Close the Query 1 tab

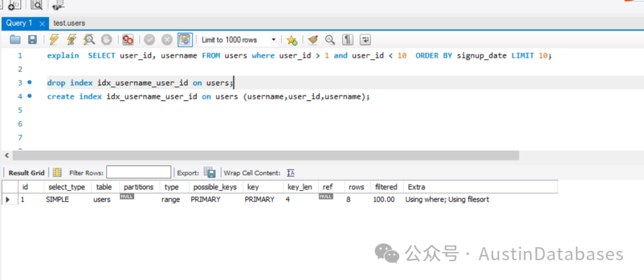(41, 23)
